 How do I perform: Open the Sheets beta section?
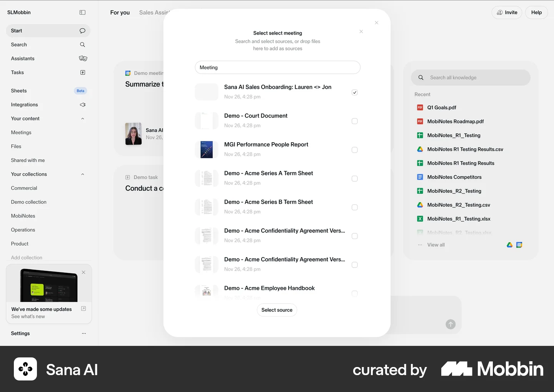pyautogui.click(x=48, y=91)
